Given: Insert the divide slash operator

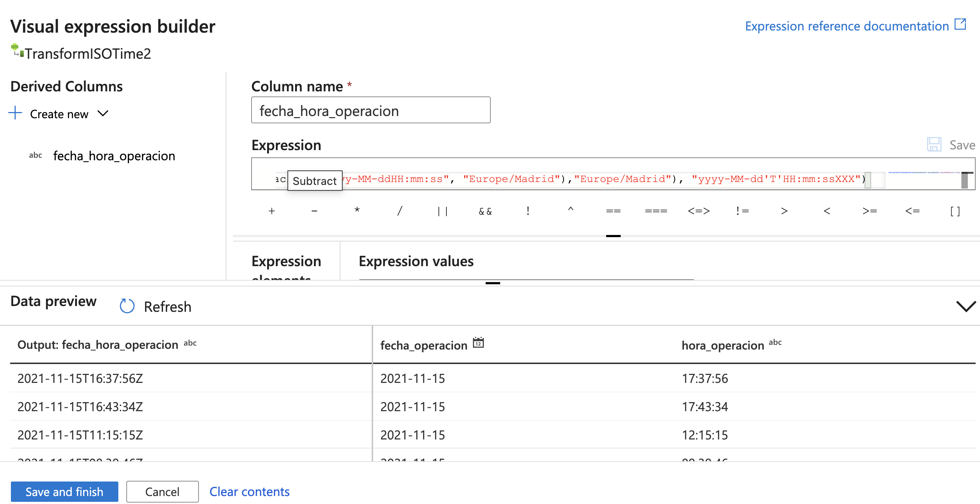Looking at the screenshot, I should click(x=400, y=211).
